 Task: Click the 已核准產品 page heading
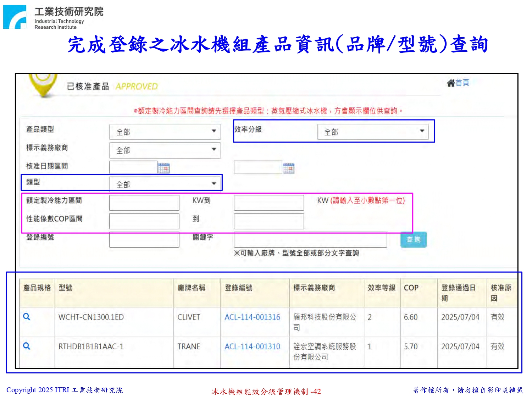88,86
